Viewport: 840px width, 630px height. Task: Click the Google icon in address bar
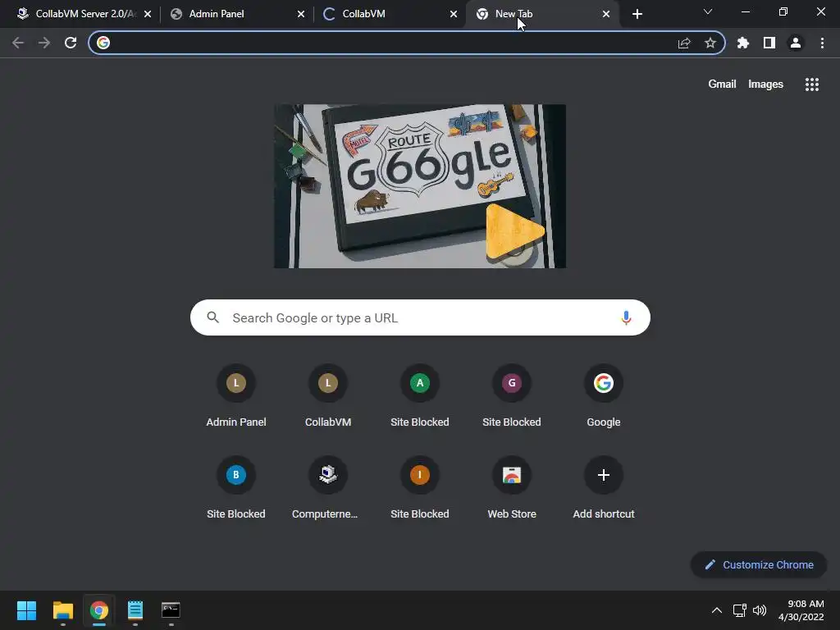pyautogui.click(x=103, y=43)
